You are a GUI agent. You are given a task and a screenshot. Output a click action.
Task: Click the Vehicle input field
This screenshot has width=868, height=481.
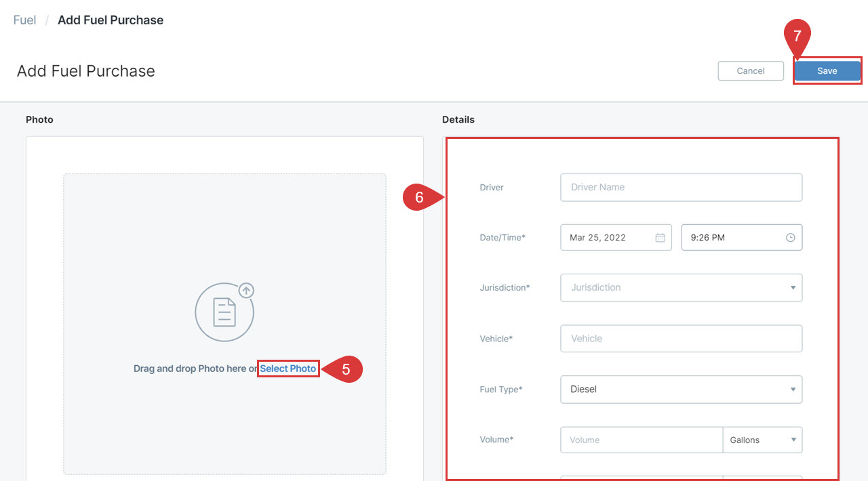tap(681, 339)
